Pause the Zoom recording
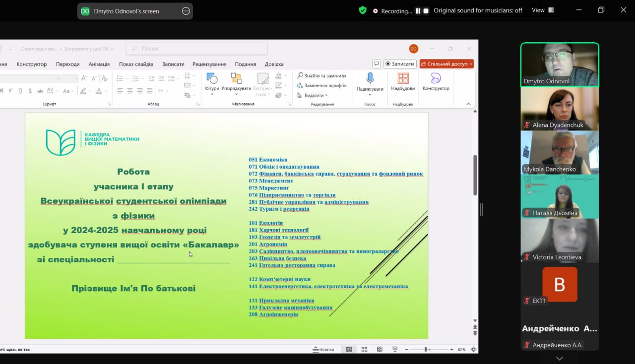 tap(418, 10)
